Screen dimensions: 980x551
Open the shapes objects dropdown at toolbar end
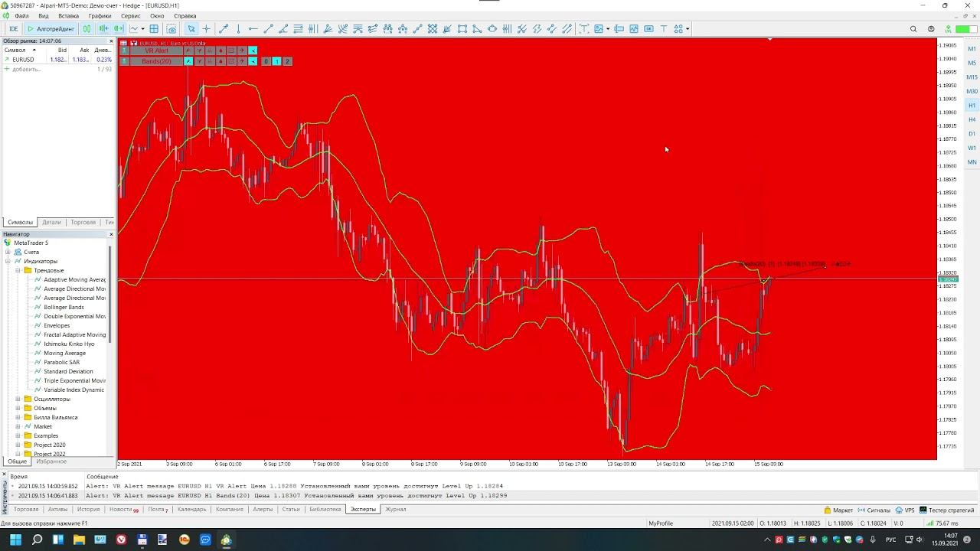point(688,29)
